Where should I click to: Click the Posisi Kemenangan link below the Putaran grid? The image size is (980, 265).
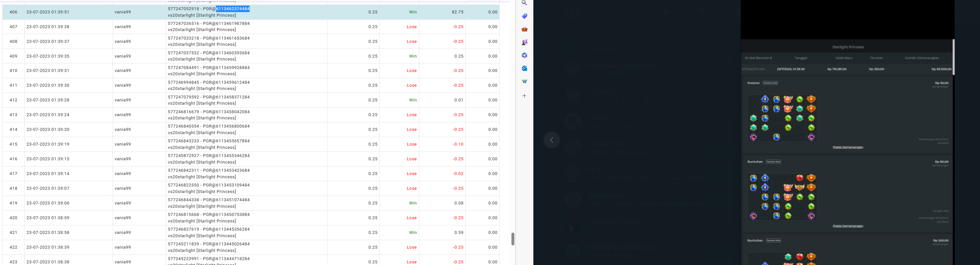pos(848,147)
